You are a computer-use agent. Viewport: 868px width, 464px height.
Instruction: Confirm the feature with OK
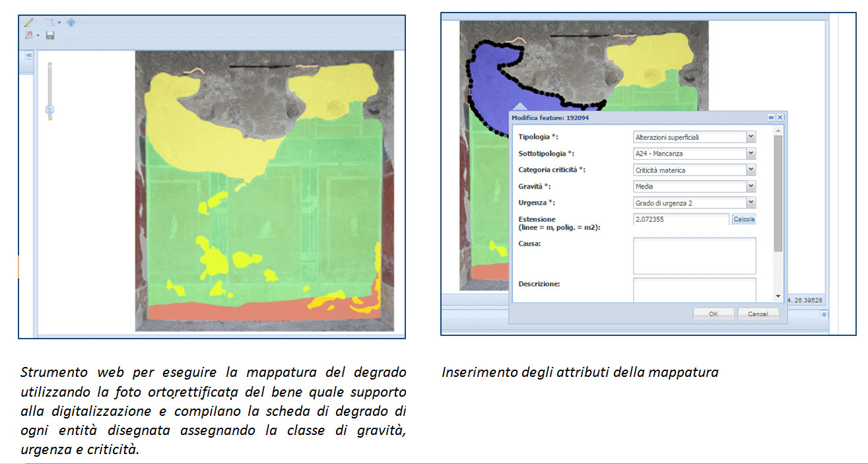(x=713, y=314)
